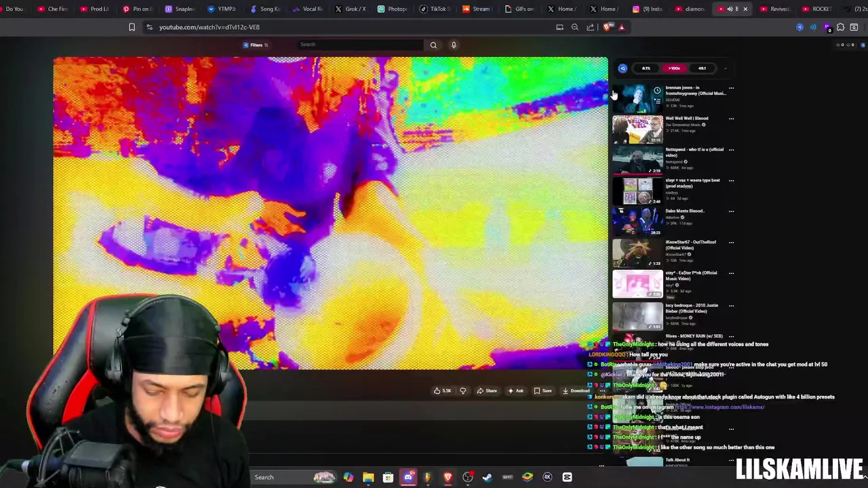The width and height of the screenshot is (868, 488).
Task: Click the Share button under the video
Action: click(487, 390)
